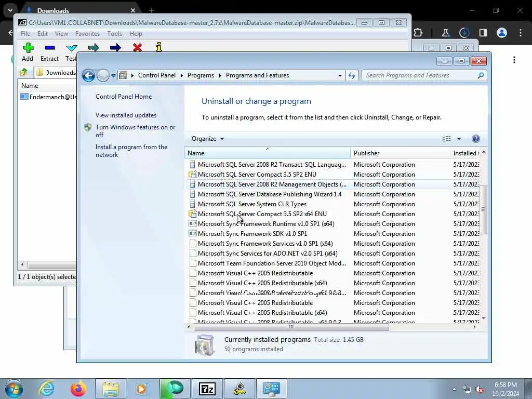The width and height of the screenshot is (532, 399).
Task: Open the Organize dropdown menu
Action: 208,138
